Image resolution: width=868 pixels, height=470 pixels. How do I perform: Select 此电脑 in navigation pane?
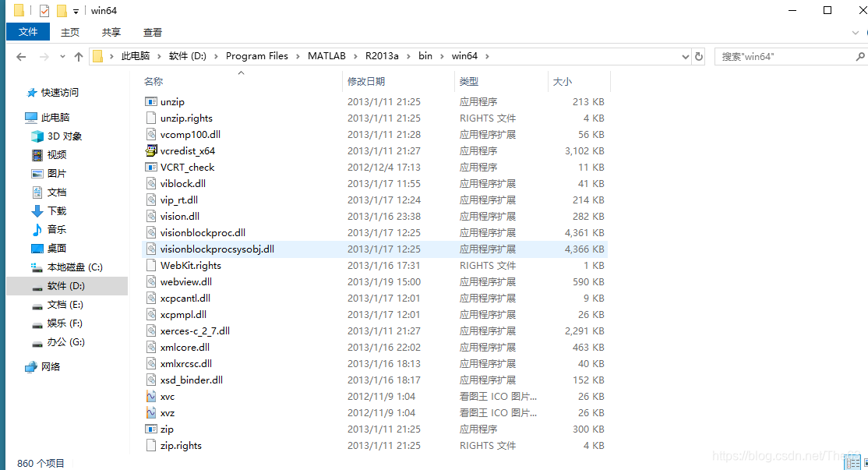(x=55, y=118)
